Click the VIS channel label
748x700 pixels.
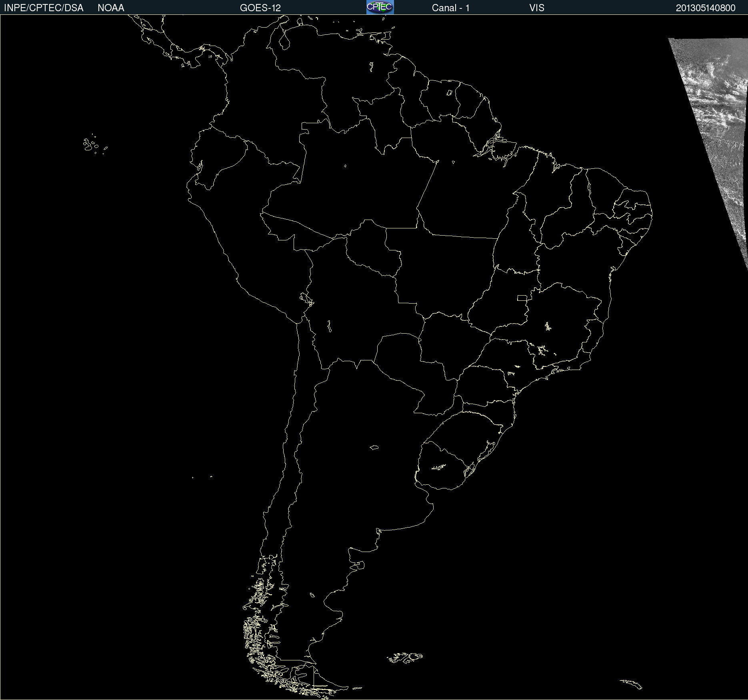pos(537,8)
